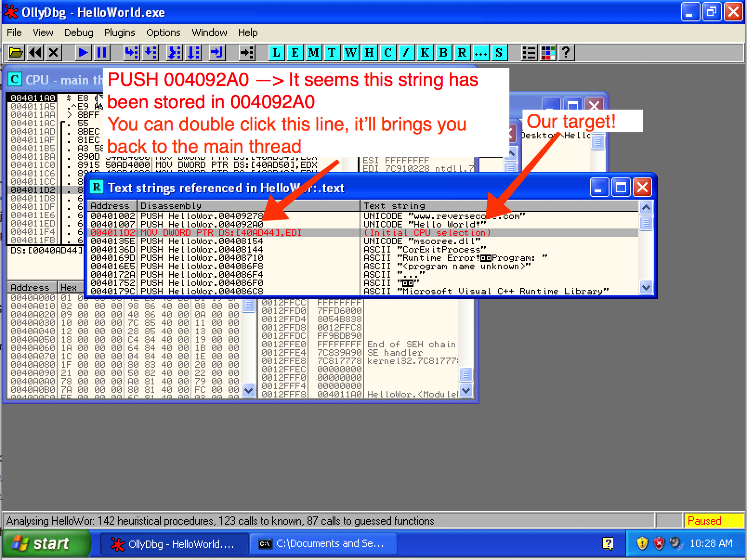This screenshot has height=560, width=747.
Task: Open References window with R button
Action: (x=462, y=52)
